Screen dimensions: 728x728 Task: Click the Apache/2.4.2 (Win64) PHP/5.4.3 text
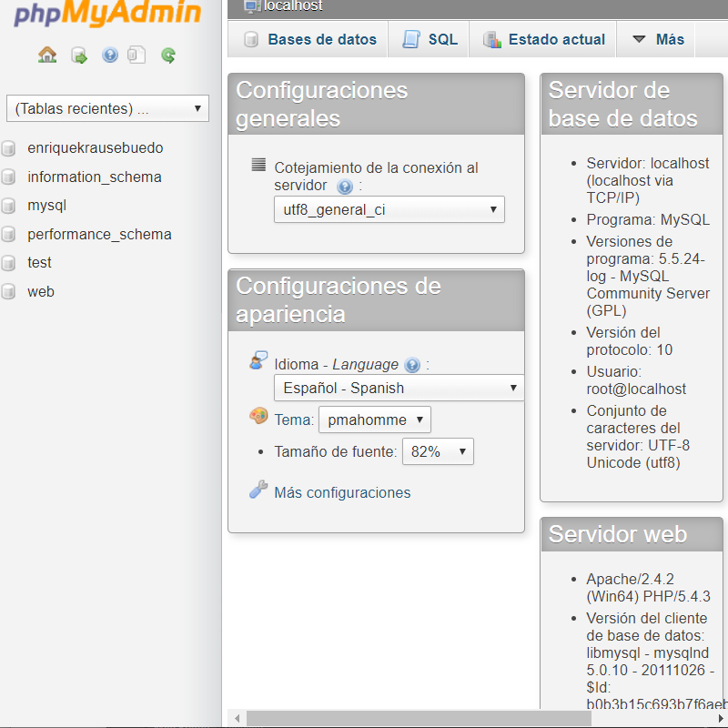(x=648, y=587)
